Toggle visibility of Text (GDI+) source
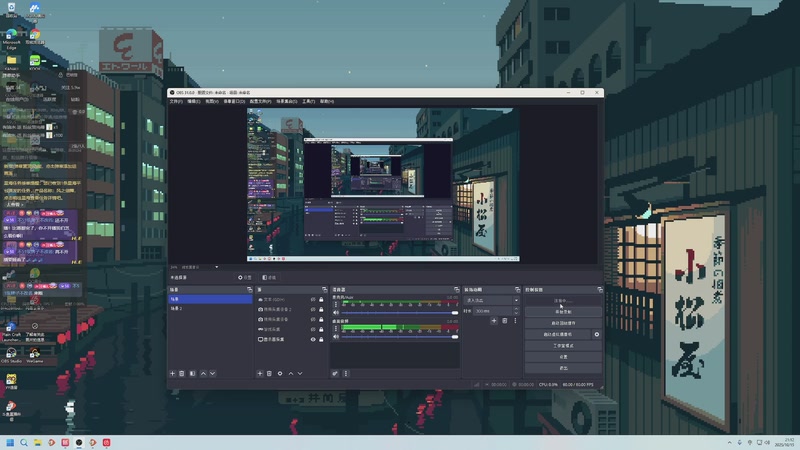 (313, 299)
